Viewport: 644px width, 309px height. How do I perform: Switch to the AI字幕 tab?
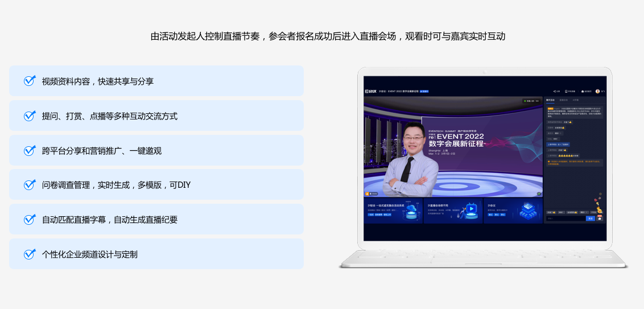[575, 100]
